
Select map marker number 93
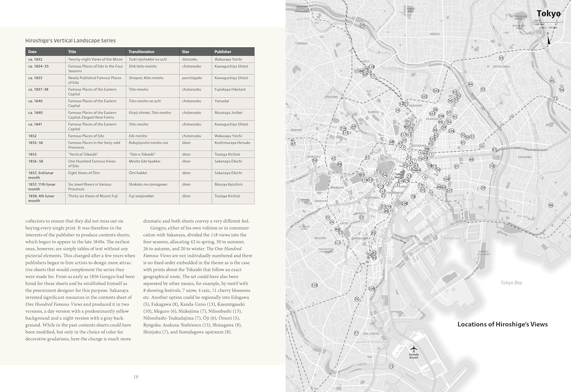(501, 58)
